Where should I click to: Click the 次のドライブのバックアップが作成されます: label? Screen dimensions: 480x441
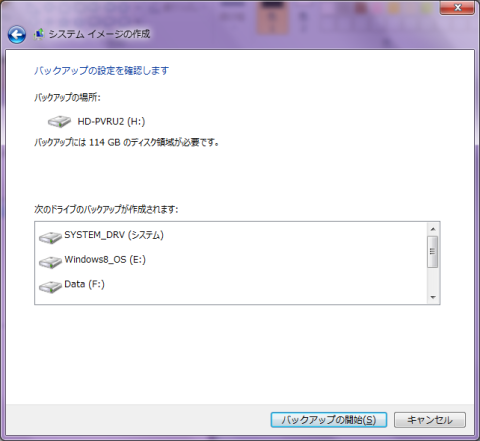106,209
